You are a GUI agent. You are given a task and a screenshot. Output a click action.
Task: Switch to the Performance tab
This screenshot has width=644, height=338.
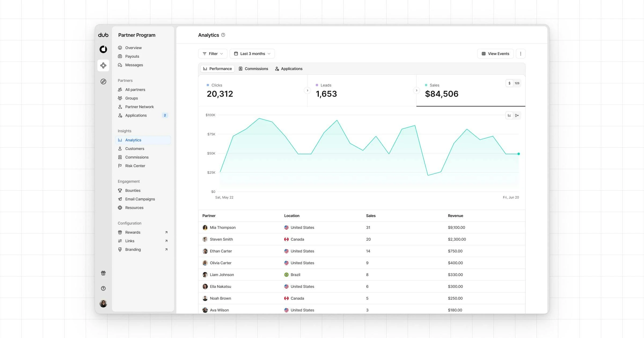click(218, 69)
